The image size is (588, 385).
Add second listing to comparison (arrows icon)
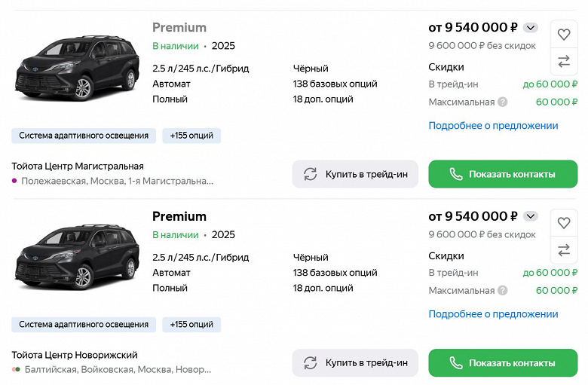click(563, 250)
